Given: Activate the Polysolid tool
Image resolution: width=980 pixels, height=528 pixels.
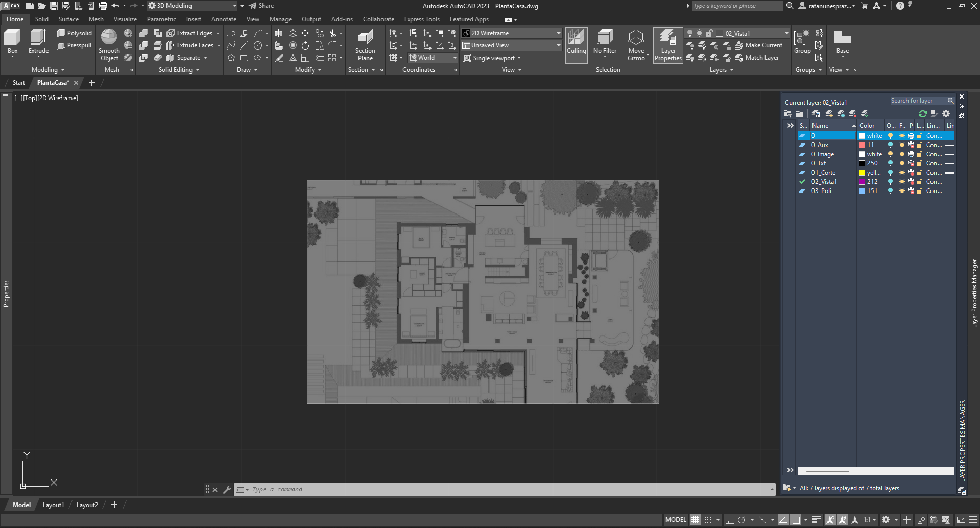Looking at the screenshot, I should coord(75,32).
